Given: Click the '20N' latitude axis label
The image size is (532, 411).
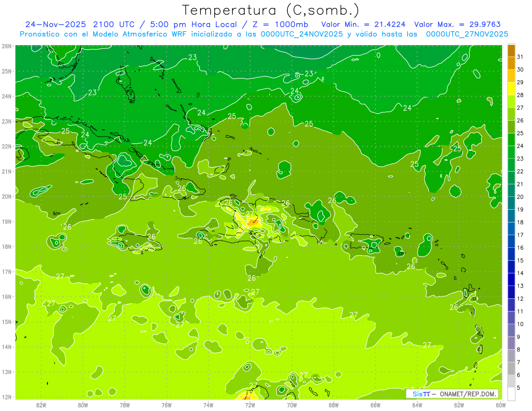Looking at the screenshot, I should pos(7,196).
